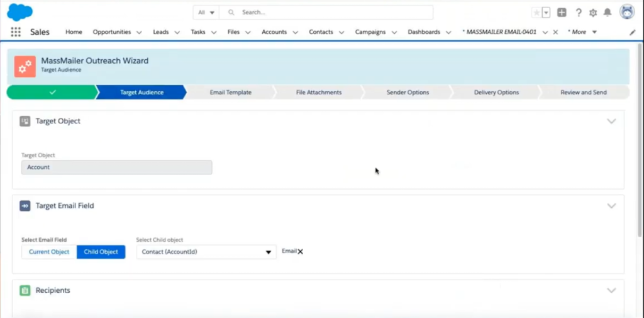Collapse the Target Email Field section
The height and width of the screenshot is (318, 644).
611,206
